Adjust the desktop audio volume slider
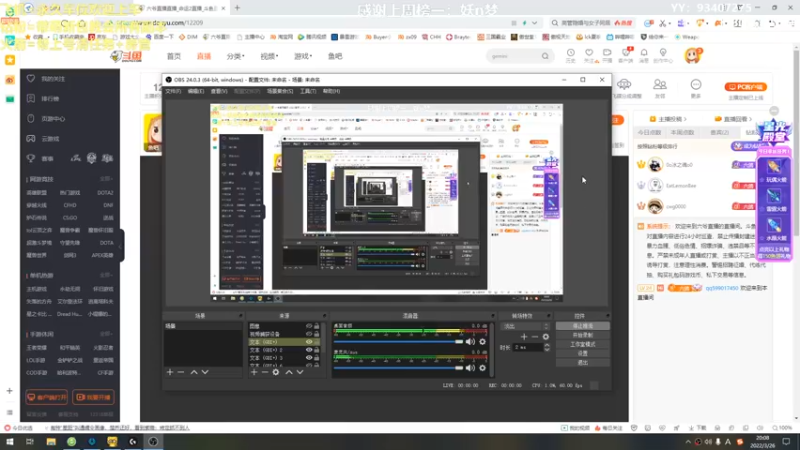The height and width of the screenshot is (450, 800). [398, 341]
